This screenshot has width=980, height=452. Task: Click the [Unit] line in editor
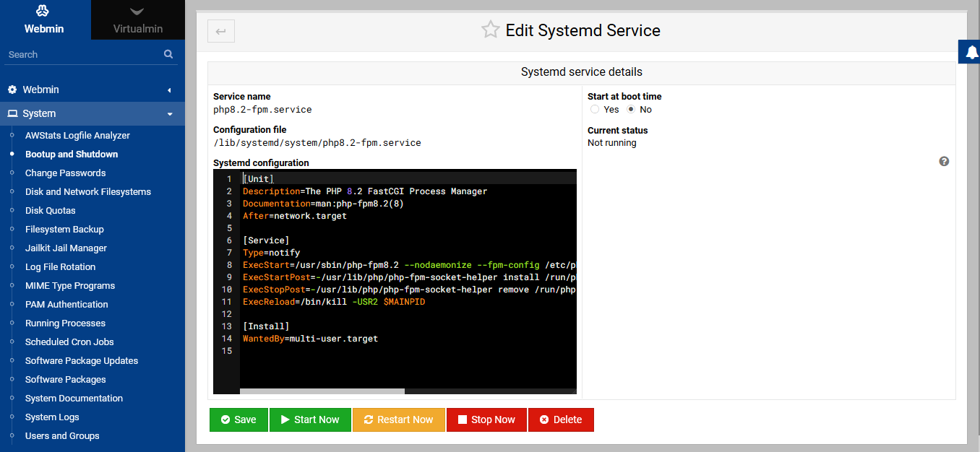[x=259, y=179]
